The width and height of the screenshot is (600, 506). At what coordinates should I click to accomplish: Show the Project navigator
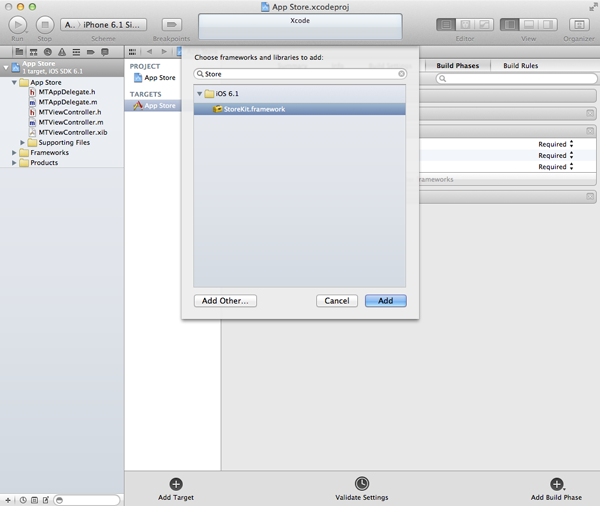(x=19, y=52)
